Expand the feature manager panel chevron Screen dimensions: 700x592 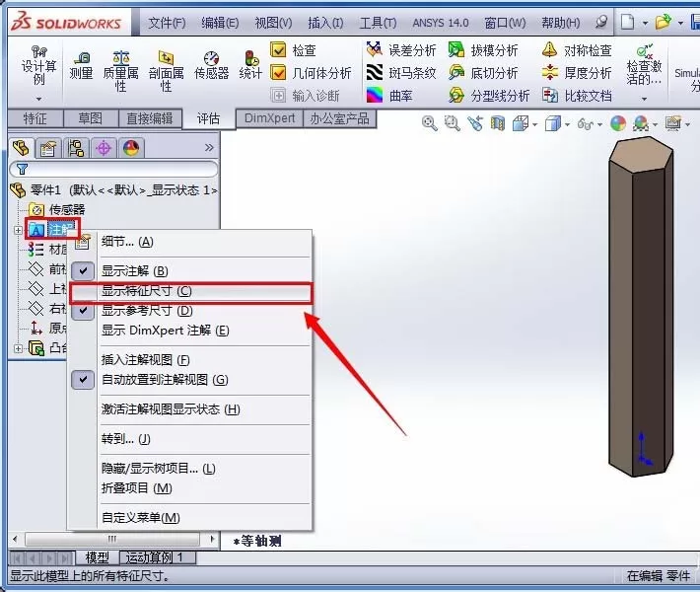click(x=209, y=147)
